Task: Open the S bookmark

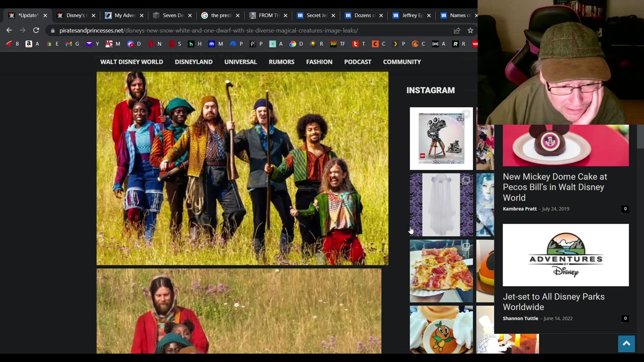Action: tap(175, 44)
